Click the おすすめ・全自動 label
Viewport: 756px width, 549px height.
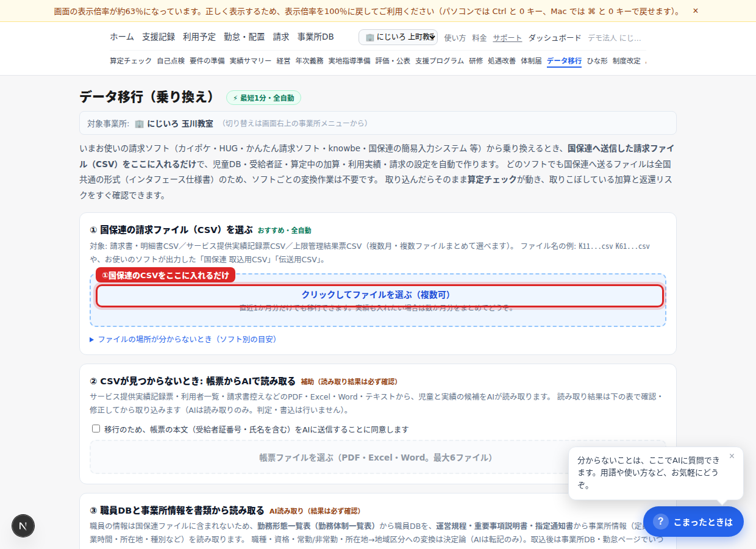tap(284, 231)
